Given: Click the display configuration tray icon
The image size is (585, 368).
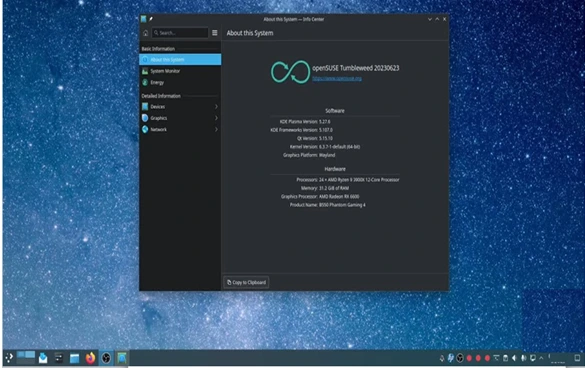Looking at the screenshot, I should coord(533,358).
